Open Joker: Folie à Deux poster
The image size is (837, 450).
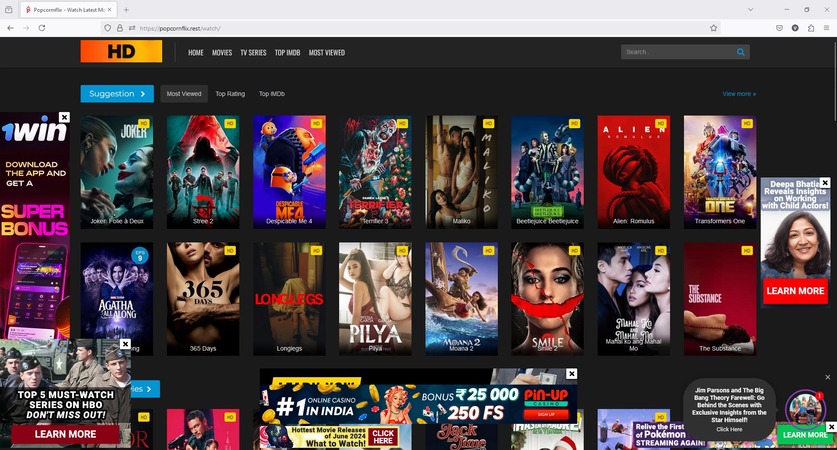pos(117,172)
